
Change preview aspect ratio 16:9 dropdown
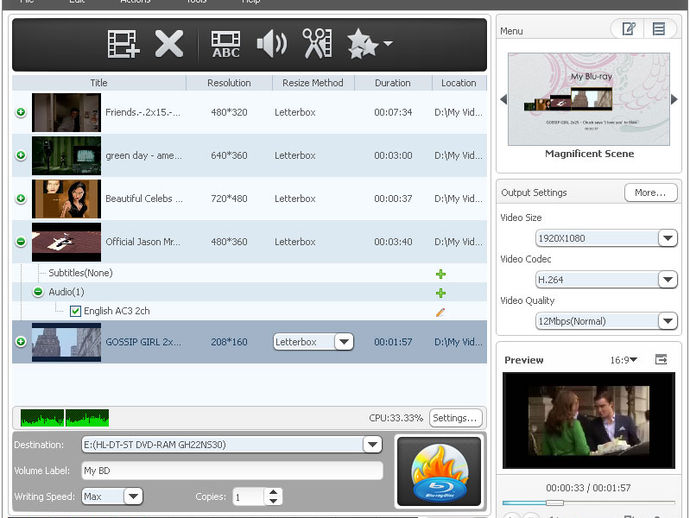point(624,360)
